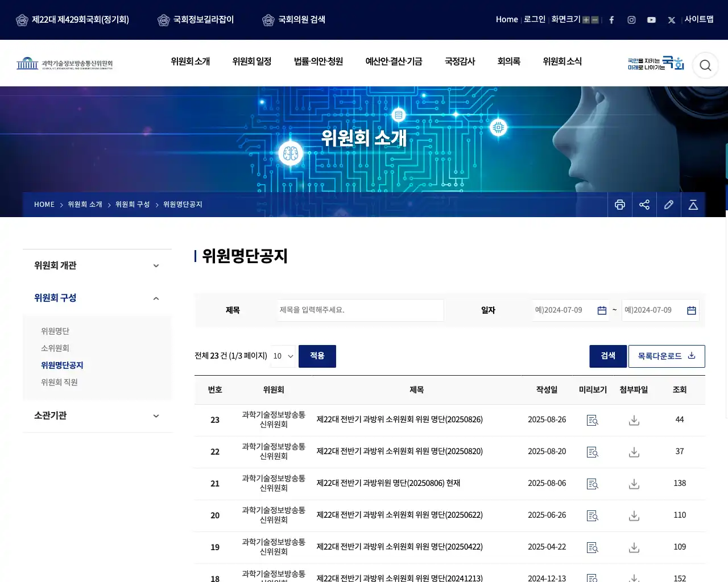Open the Facebook icon link

point(611,20)
